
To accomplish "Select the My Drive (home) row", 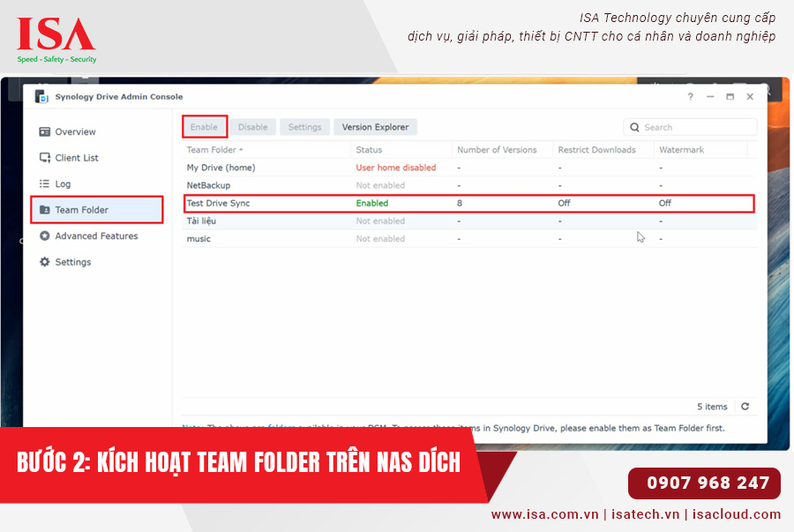I will pos(469,168).
